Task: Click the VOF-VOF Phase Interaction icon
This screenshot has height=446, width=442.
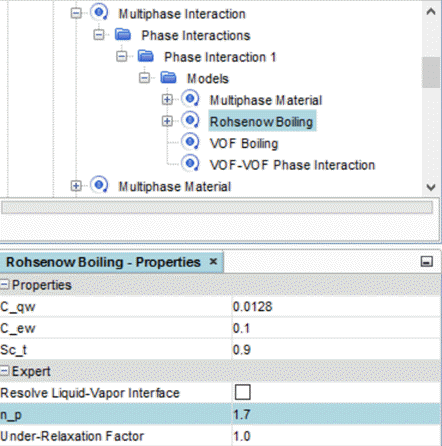Action: [190, 164]
